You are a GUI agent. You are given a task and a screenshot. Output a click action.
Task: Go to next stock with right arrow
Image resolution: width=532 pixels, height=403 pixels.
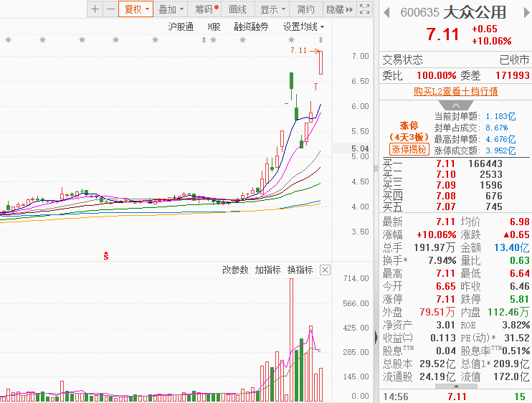coord(526,13)
